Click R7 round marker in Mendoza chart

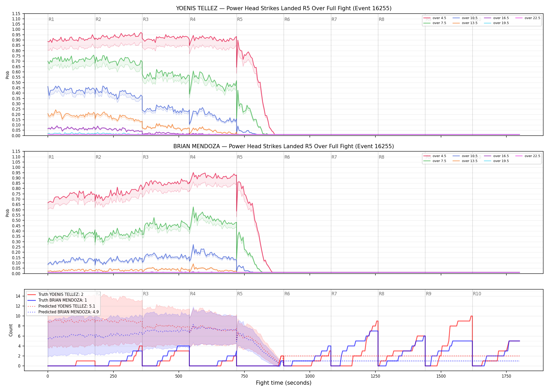tap(334, 157)
